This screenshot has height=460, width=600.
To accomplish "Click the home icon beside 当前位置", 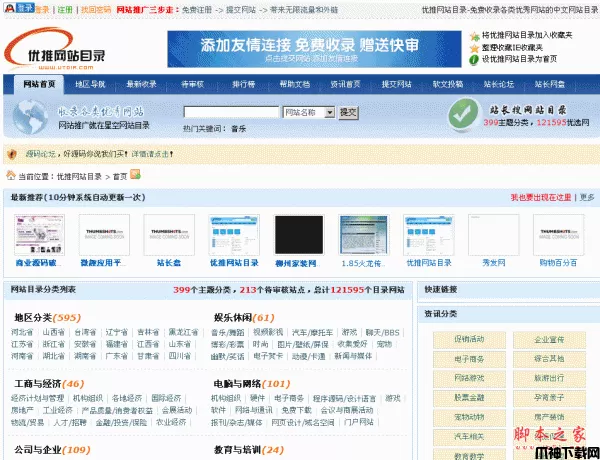I will pos(11,176).
